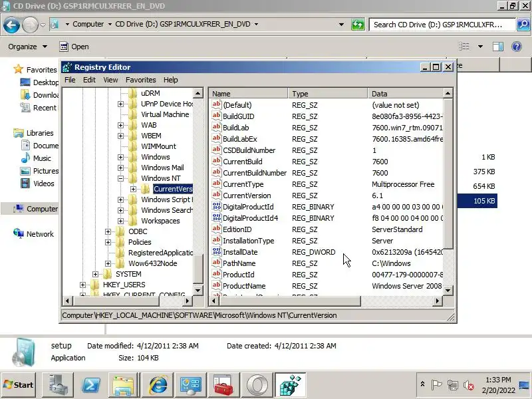Click the Explorer Back navigation button

pyautogui.click(x=11, y=25)
